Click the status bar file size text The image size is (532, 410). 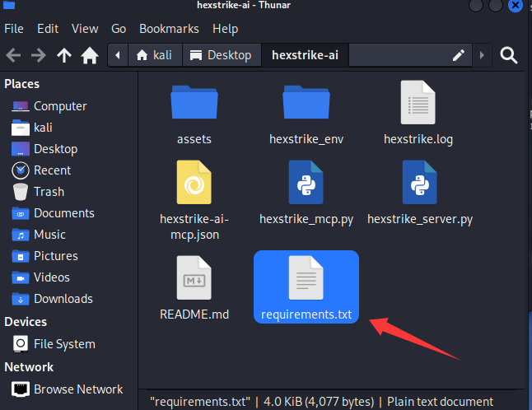[x=319, y=402]
